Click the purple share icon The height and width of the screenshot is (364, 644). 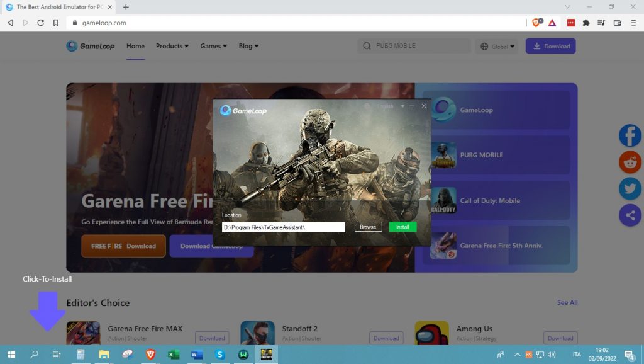630,215
